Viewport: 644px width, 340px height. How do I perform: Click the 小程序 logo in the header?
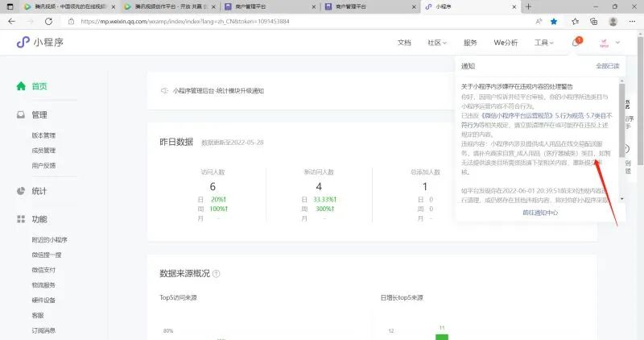click(39, 42)
